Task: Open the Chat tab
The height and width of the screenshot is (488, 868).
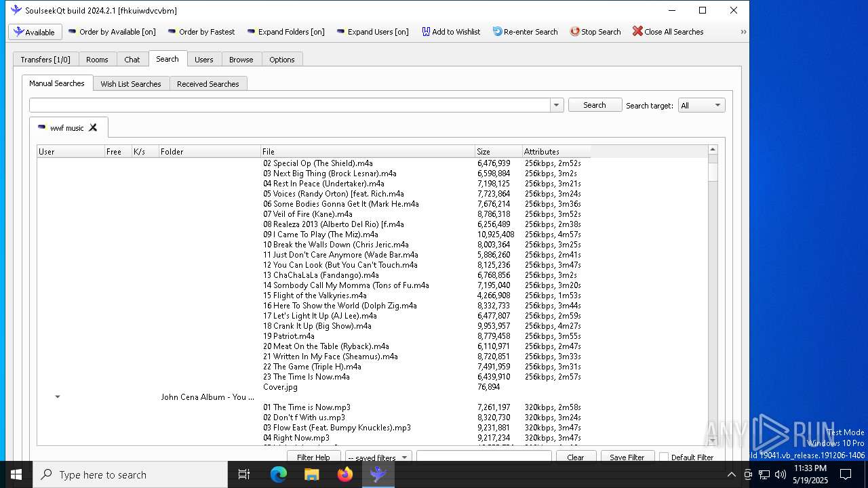Action: [x=132, y=60]
